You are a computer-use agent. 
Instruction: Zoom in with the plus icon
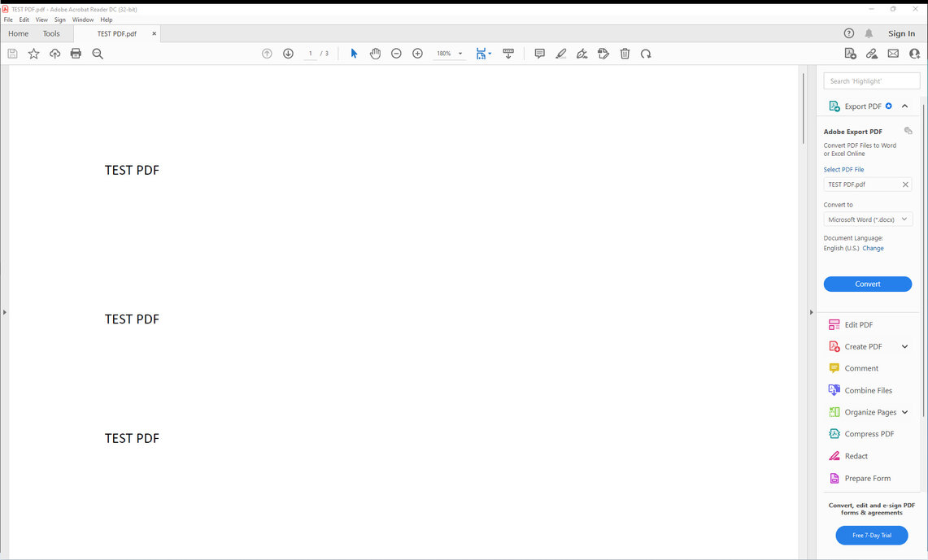point(418,54)
